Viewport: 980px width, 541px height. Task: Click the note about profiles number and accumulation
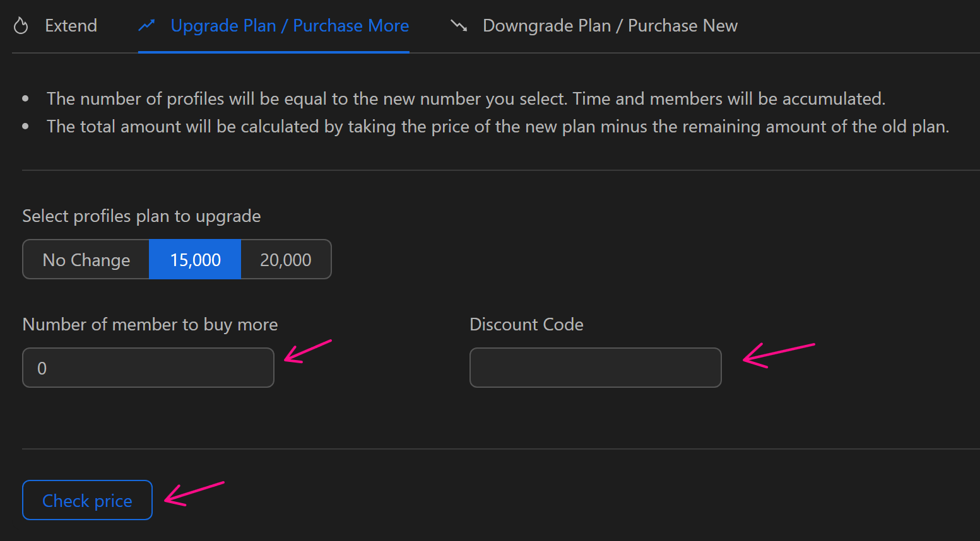pos(466,99)
